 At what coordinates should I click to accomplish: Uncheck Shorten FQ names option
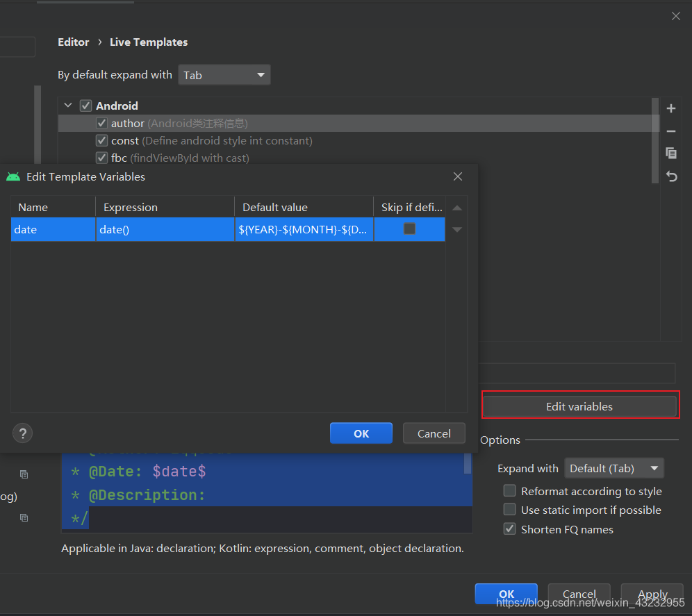[509, 528]
